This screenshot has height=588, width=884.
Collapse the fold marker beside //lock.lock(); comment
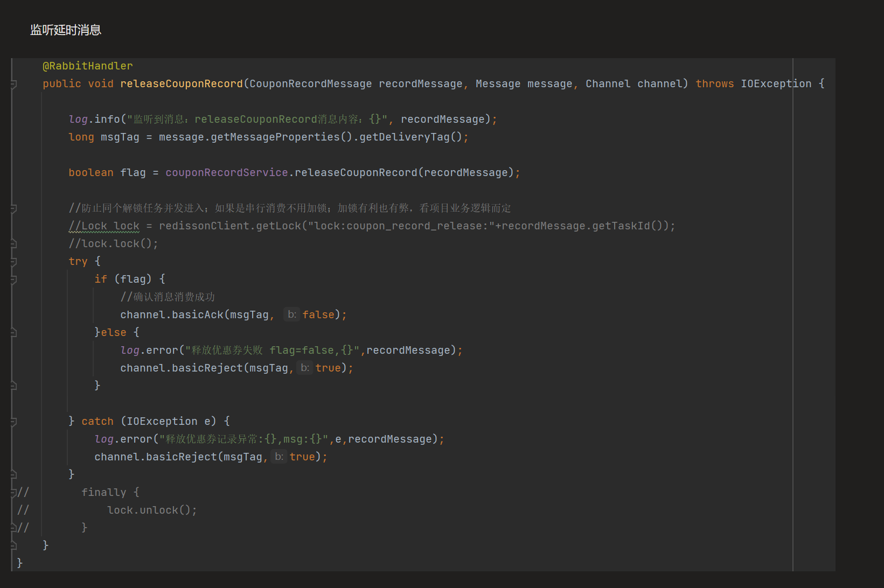(13, 244)
